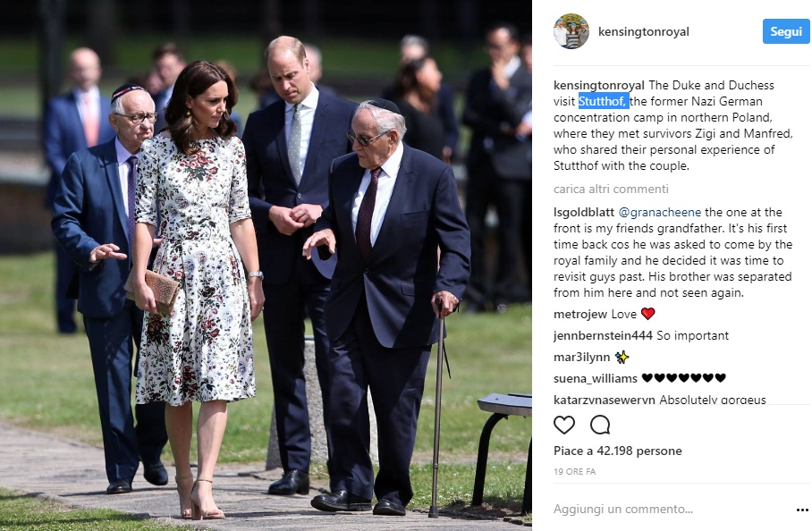Screen dimensions: 812x531
Task: View the list of 42.198 likes
Action: pos(618,451)
